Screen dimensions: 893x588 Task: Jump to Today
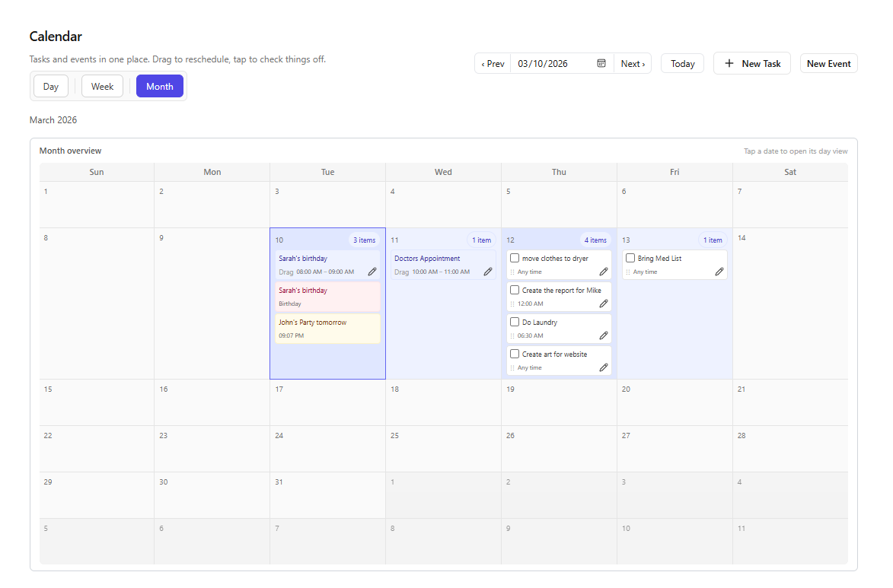point(681,63)
